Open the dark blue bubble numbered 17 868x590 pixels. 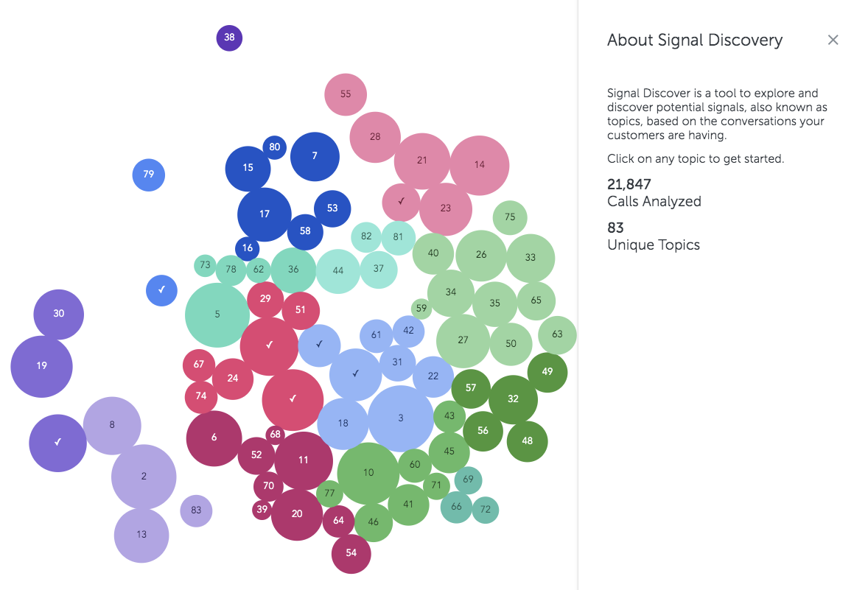265,214
